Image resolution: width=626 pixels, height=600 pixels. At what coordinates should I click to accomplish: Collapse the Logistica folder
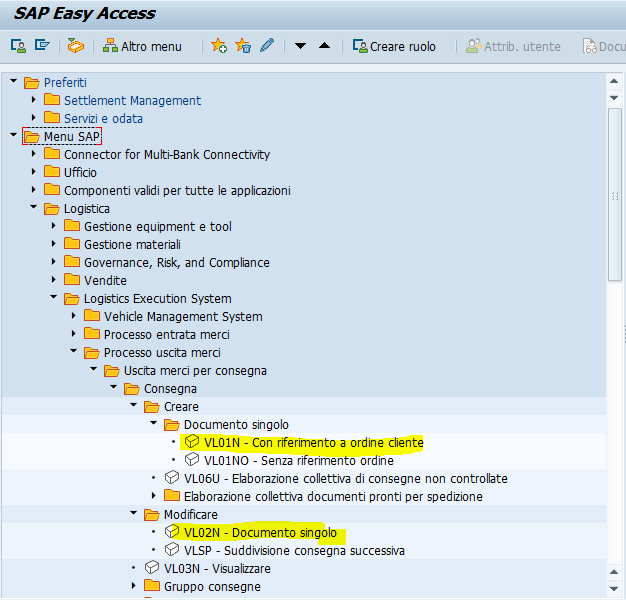(34, 207)
